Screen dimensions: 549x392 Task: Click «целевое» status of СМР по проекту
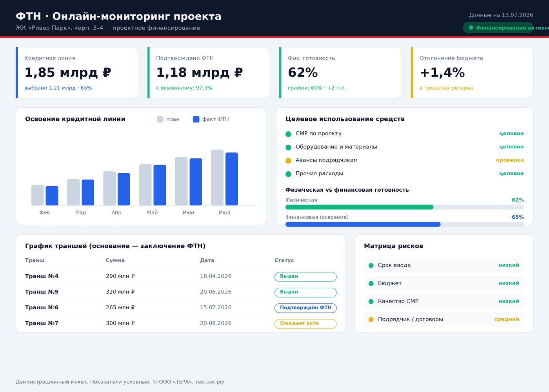[511, 134]
